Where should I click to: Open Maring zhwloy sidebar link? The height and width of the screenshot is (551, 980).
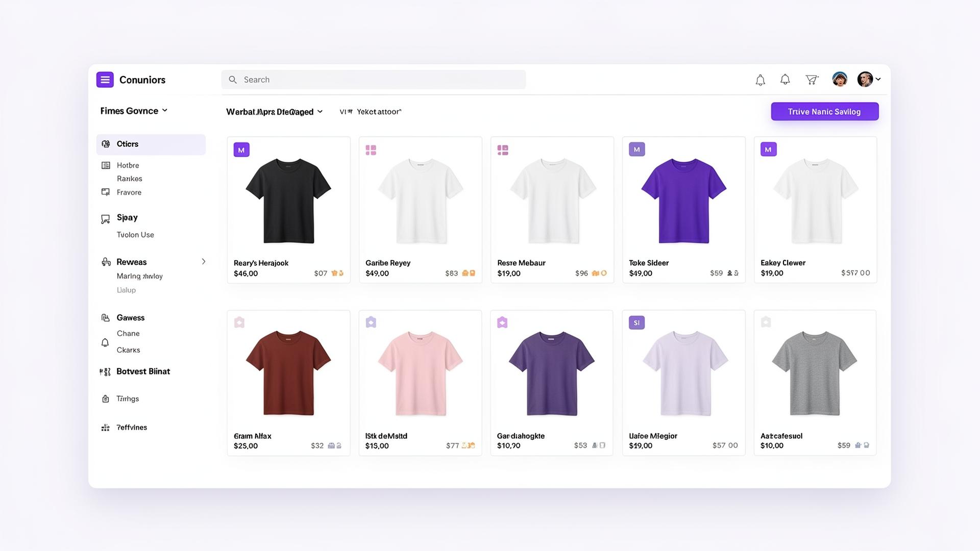[x=139, y=276]
